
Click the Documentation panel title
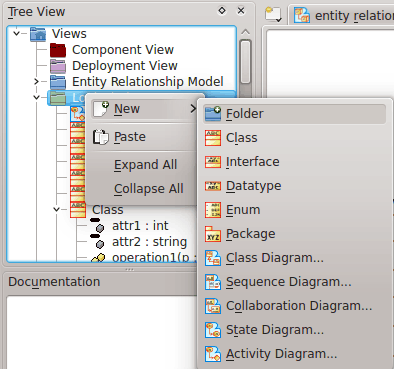(x=54, y=282)
